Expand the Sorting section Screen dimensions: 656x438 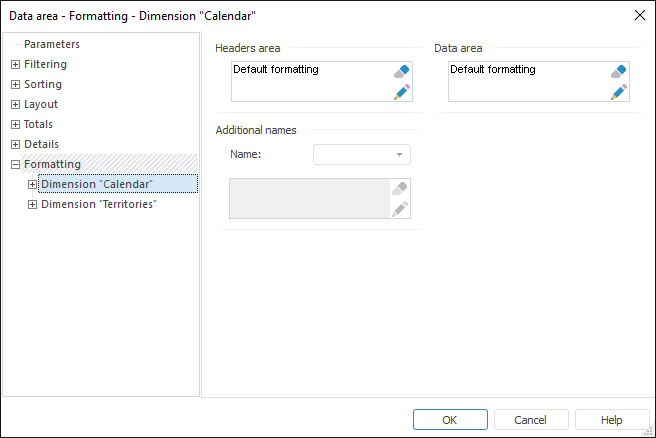15,84
